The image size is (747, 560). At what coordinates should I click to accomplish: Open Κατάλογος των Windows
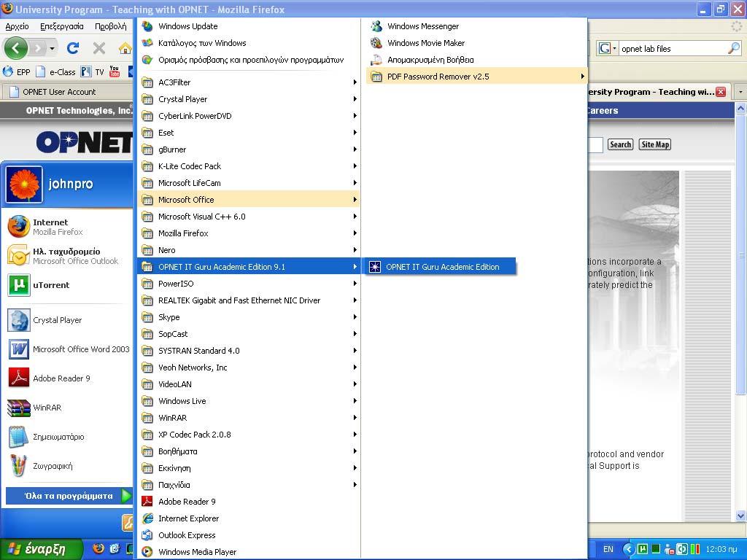pos(249,43)
